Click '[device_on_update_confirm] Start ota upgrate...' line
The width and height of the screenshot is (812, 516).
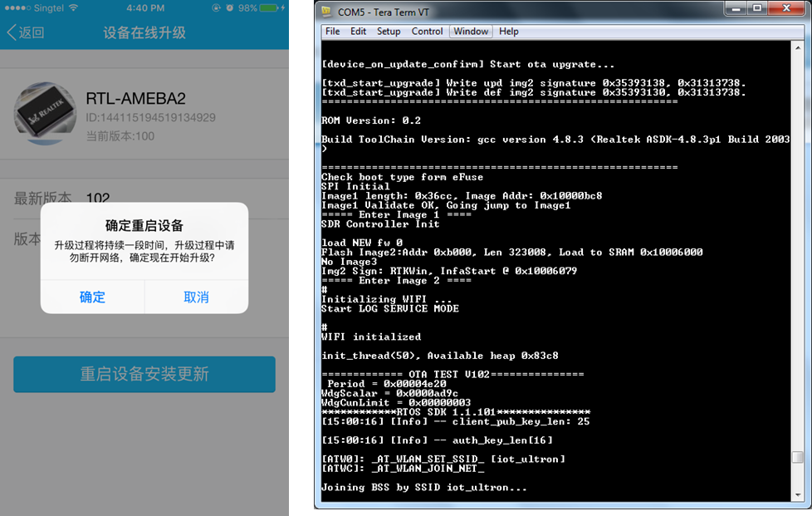point(467,64)
